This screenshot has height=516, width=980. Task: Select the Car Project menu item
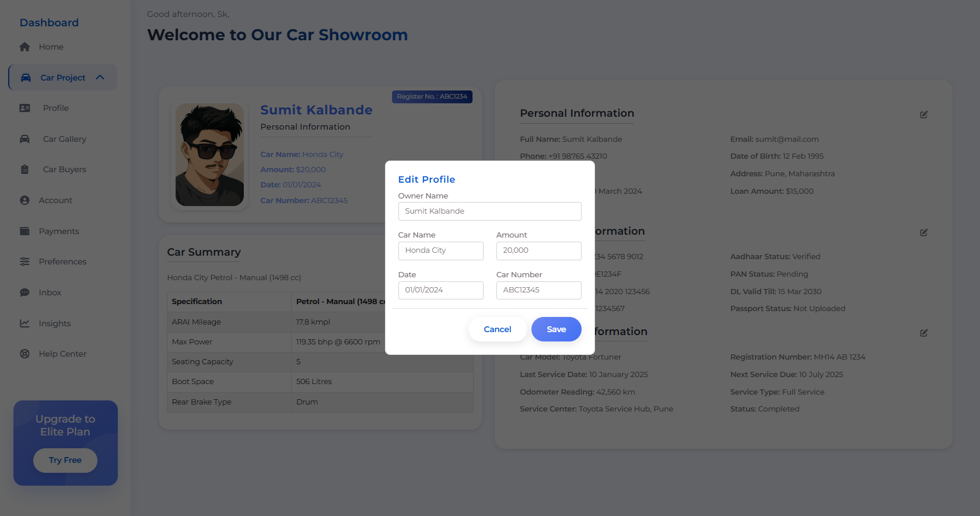tap(62, 78)
